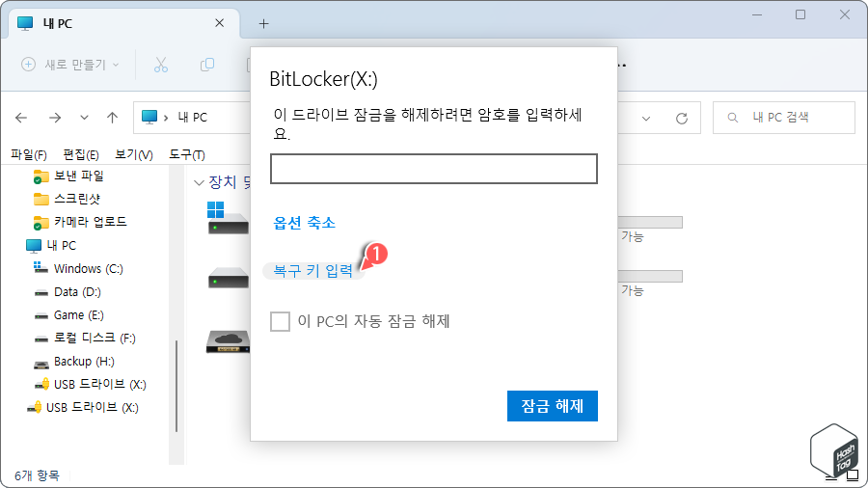Click the navigation pane scrollbar
The image size is (868, 488).
tap(176, 386)
